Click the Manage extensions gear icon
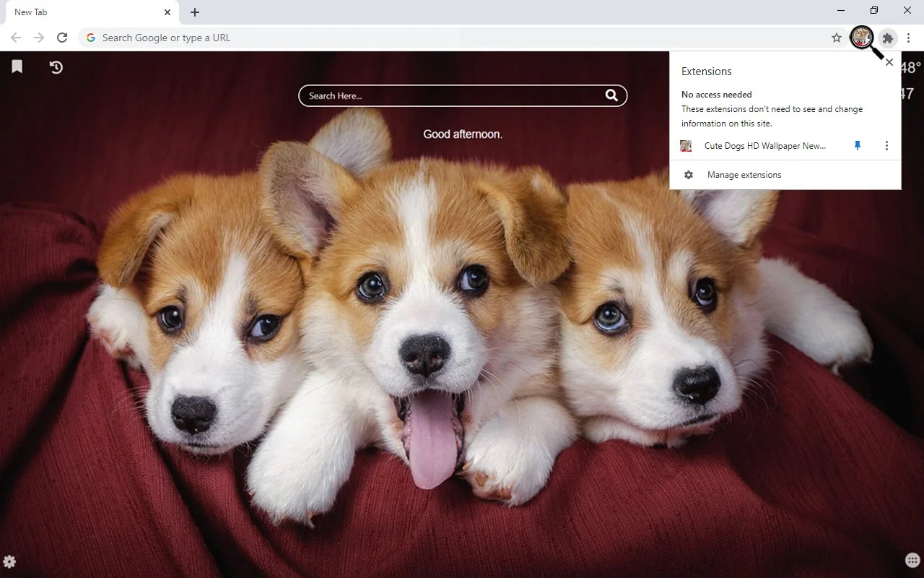This screenshot has width=924, height=578. tap(687, 174)
